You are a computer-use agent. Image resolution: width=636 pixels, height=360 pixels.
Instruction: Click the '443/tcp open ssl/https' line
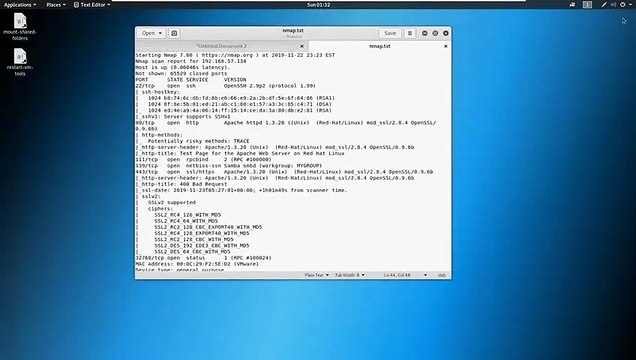point(284,171)
